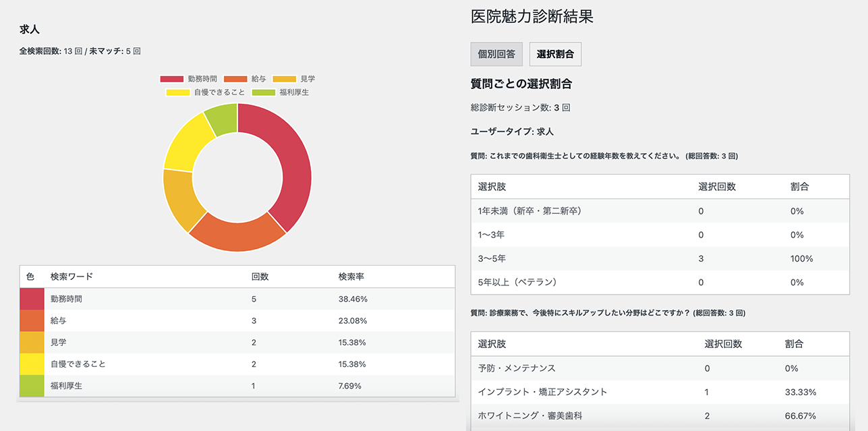Click 割合 header in skill-up table

pos(794,344)
